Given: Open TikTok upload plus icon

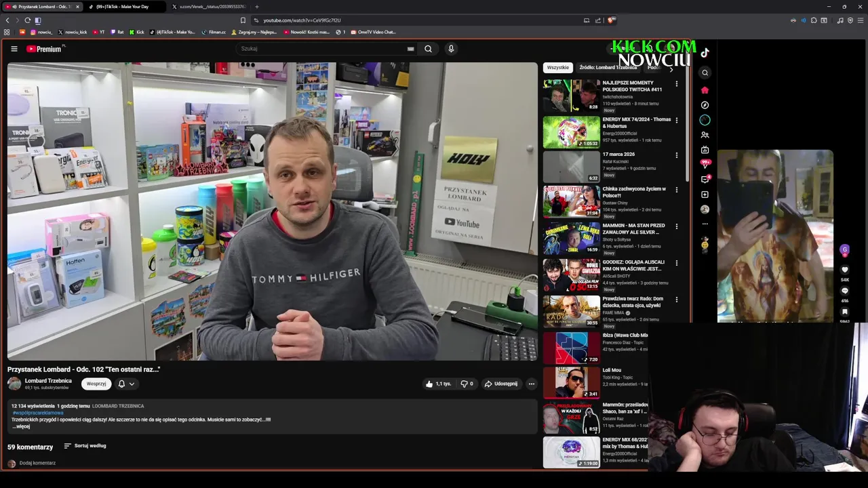Looking at the screenshot, I should [x=705, y=195].
